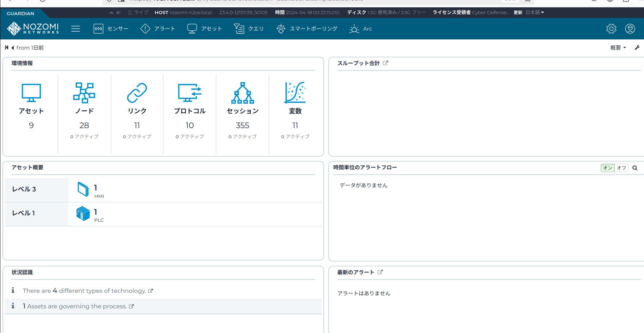Open the 4 different types of technology link

click(150, 291)
